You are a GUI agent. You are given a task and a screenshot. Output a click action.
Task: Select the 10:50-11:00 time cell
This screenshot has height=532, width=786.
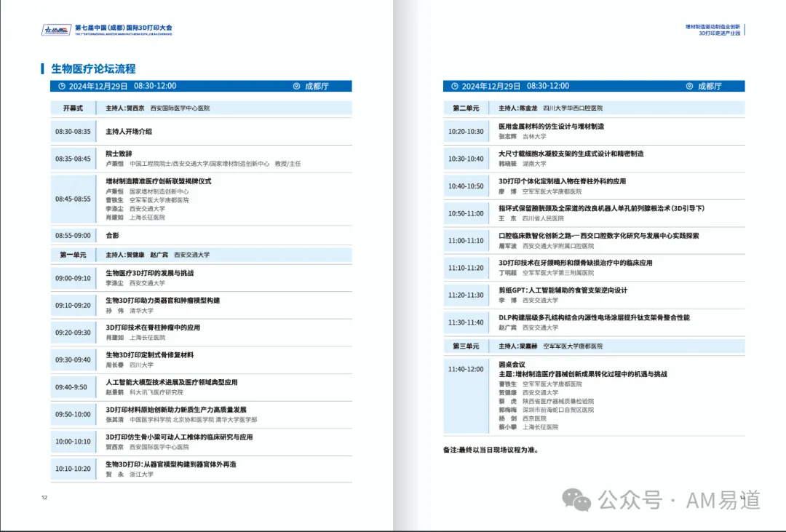coord(467,214)
